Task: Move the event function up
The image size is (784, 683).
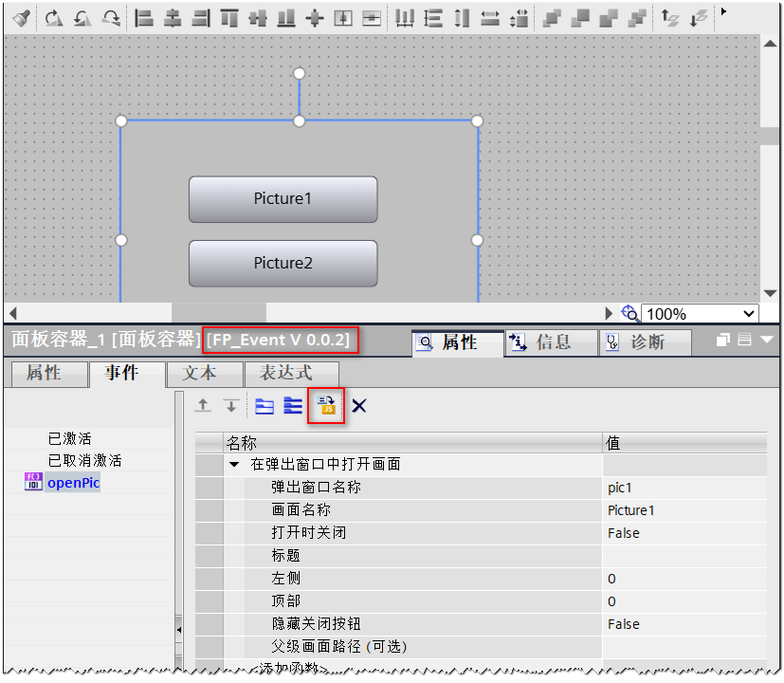Action: point(202,405)
